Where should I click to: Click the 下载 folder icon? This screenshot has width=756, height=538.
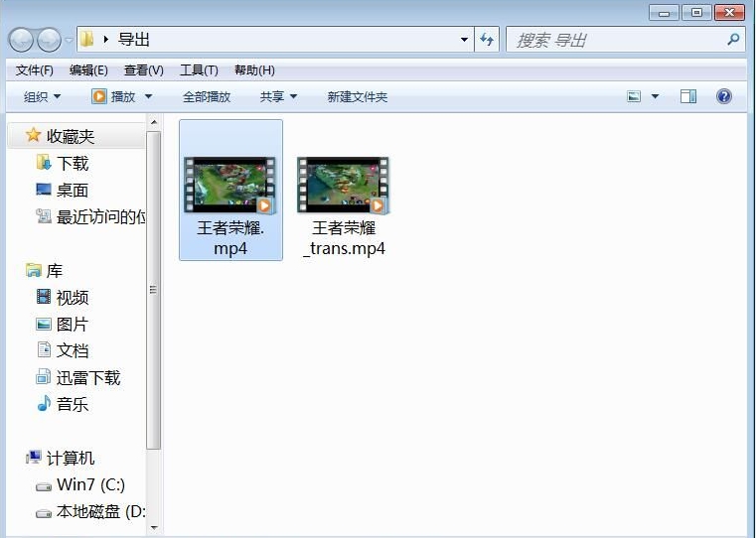tap(44, 163)
